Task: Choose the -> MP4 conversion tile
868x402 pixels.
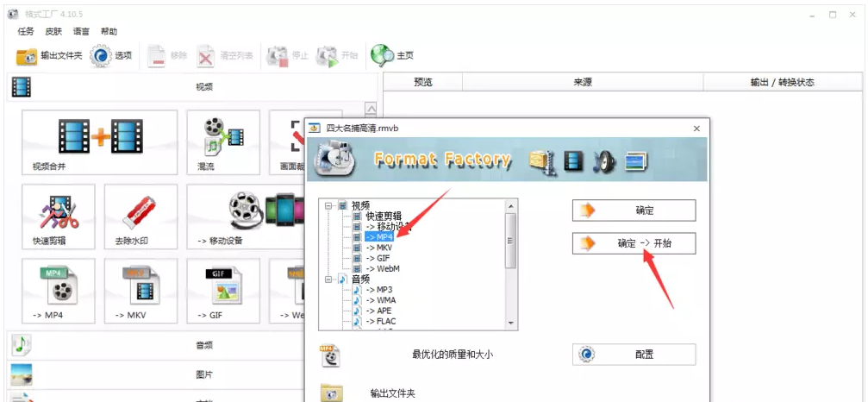Action: [58, 291]
